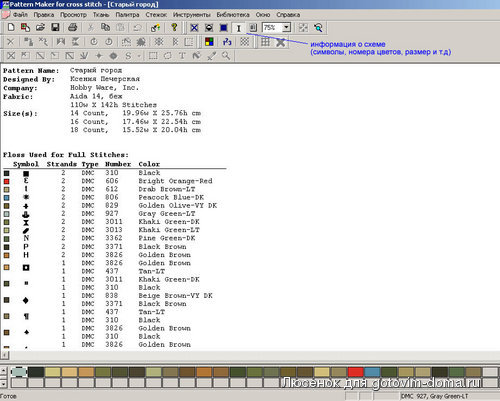The height and width of the screenshot is (401, 500).
Task: Create a new pattern file
Action: point(11,28)
